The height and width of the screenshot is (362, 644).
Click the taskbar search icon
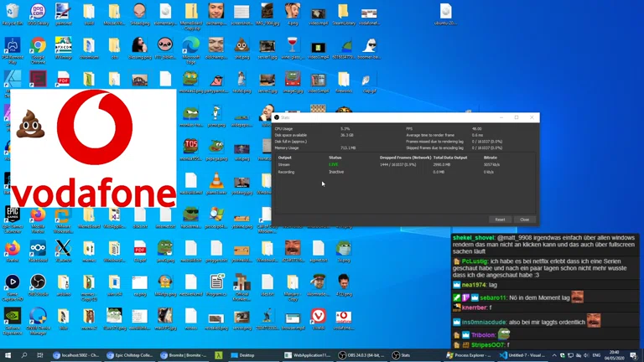tap(24, 355)
